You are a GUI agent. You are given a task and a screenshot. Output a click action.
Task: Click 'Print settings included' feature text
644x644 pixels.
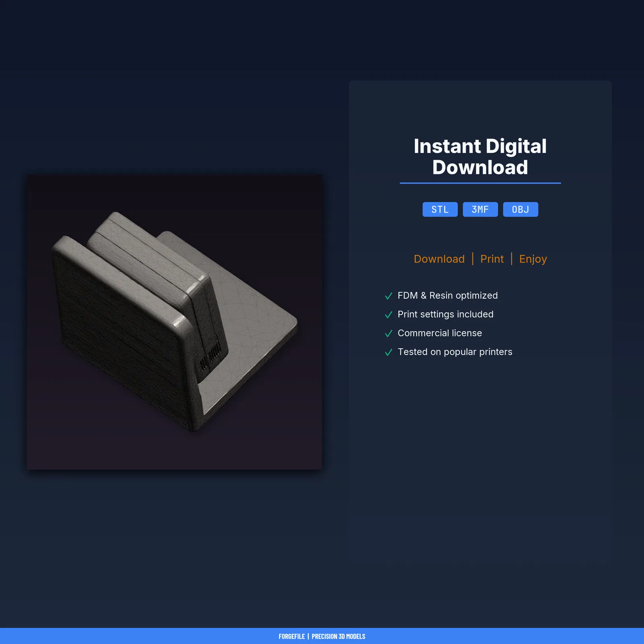pos(446,314)
